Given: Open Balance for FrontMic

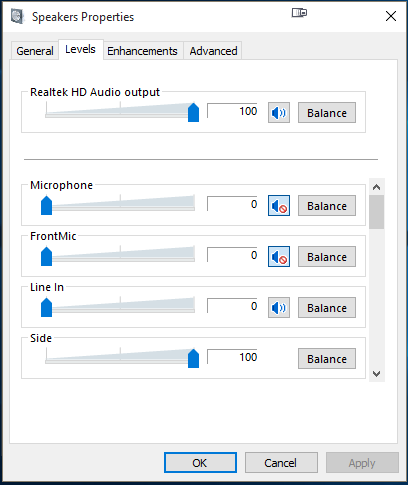Looking at the screenshot, I should [327, 257].
